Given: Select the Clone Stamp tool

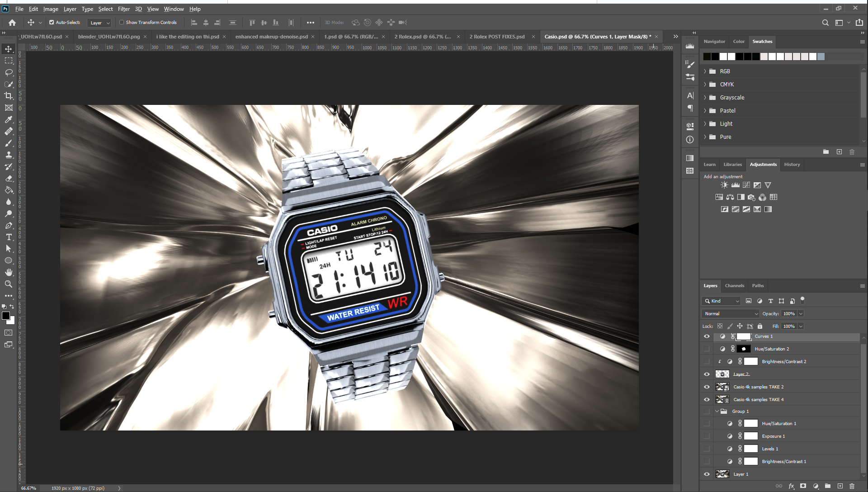Looking at the screenshot, I should [9, 155].
